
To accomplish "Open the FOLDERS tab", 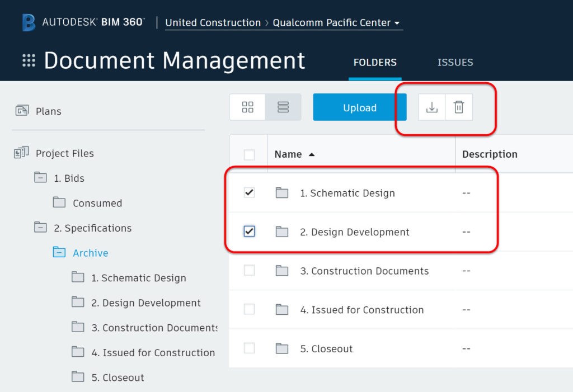I will [x=375, y=63].
